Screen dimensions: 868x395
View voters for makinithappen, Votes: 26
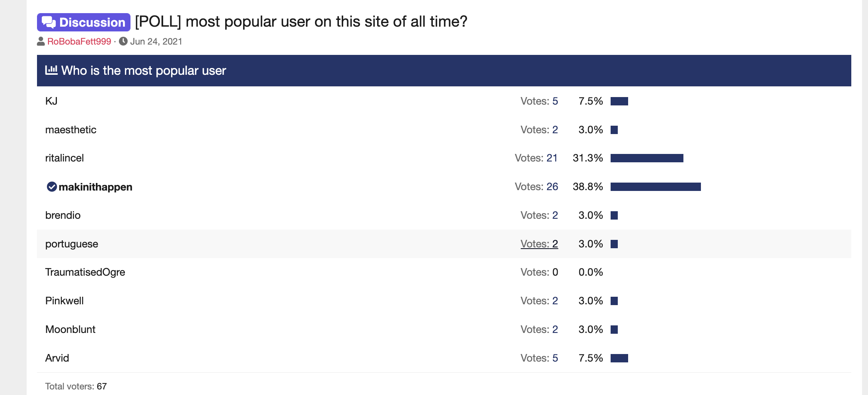536,187
